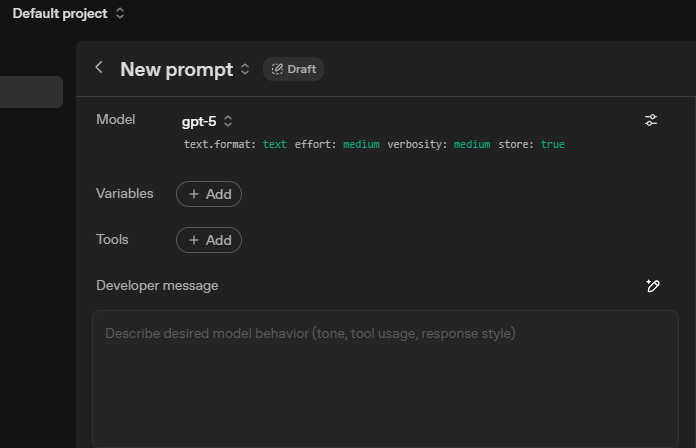This screenshot has height=448, width=696.
Task: Click the effort: medium parameter
Action: 337,145
